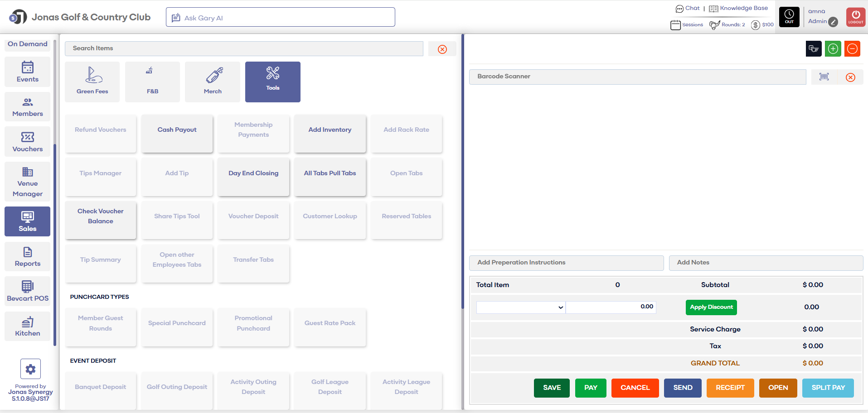Open Refund Vouchers tool
Viewport: 868px width, 413px height.
pyautogui.click(x=101, y=133)
